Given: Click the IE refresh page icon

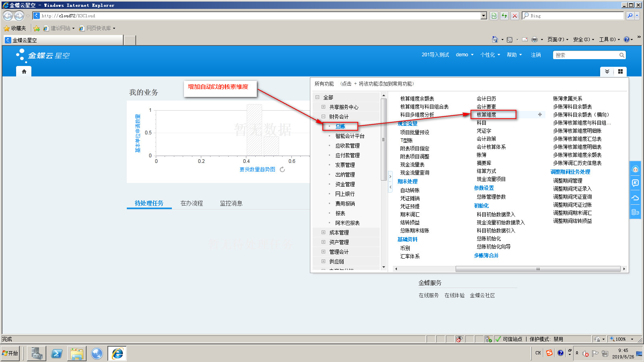Looking at the screenshot, I should tap(504, 16).
